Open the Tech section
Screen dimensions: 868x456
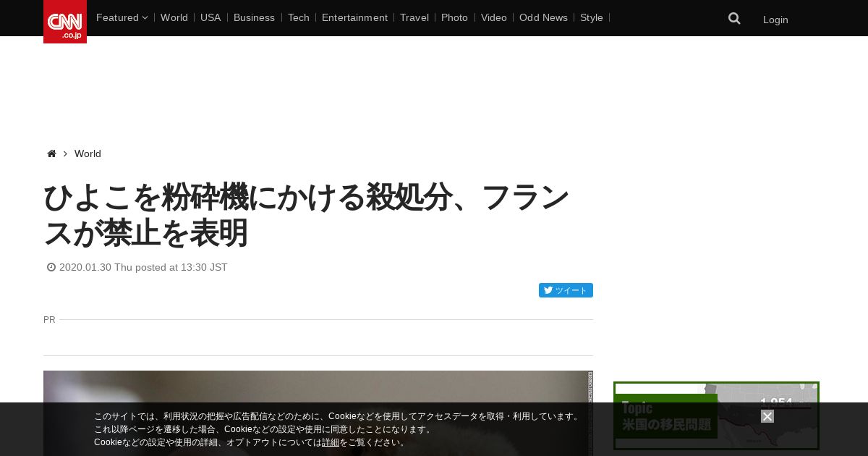298,17
